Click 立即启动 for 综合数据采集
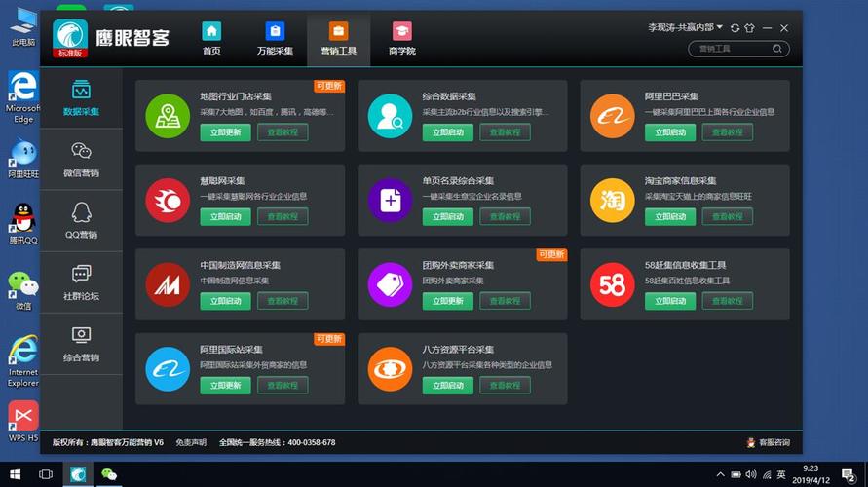Image resolution: width=868 pixels, height=487 pixels. click(448, 132)
